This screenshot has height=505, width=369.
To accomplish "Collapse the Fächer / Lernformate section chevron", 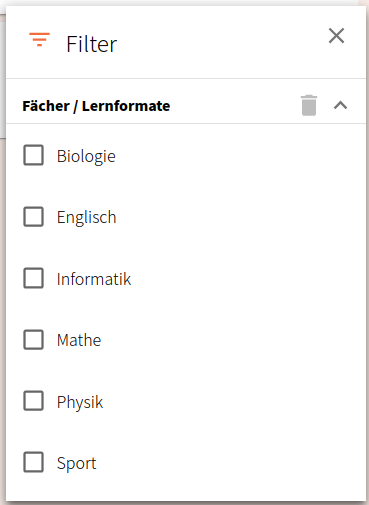I will (x=340, y=106).
